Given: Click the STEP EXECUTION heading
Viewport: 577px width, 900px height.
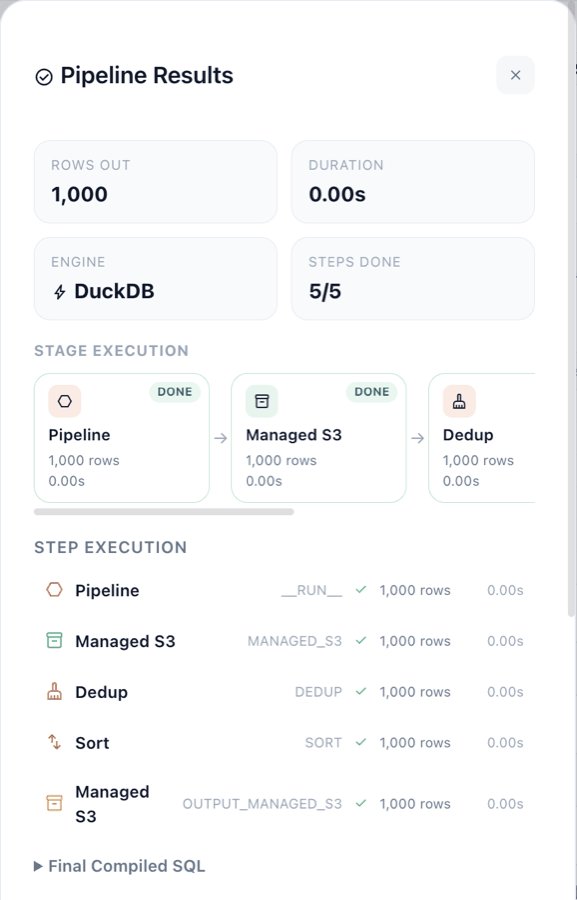Looking at the screenshot, I should [x=111, y=548].
